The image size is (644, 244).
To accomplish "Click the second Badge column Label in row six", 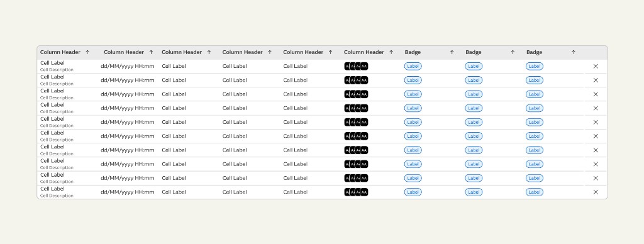I will (x=474, y=136).
